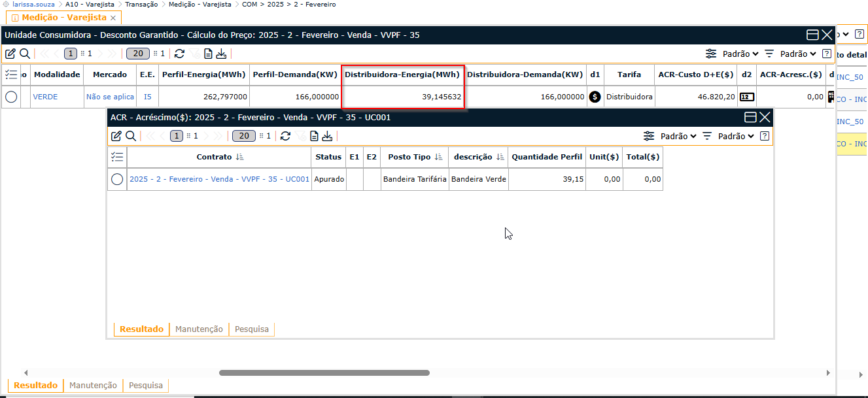The width and height of the screenshot is (868, 398).
Task: Click the VERDE modalidade link
Action: 45,97
